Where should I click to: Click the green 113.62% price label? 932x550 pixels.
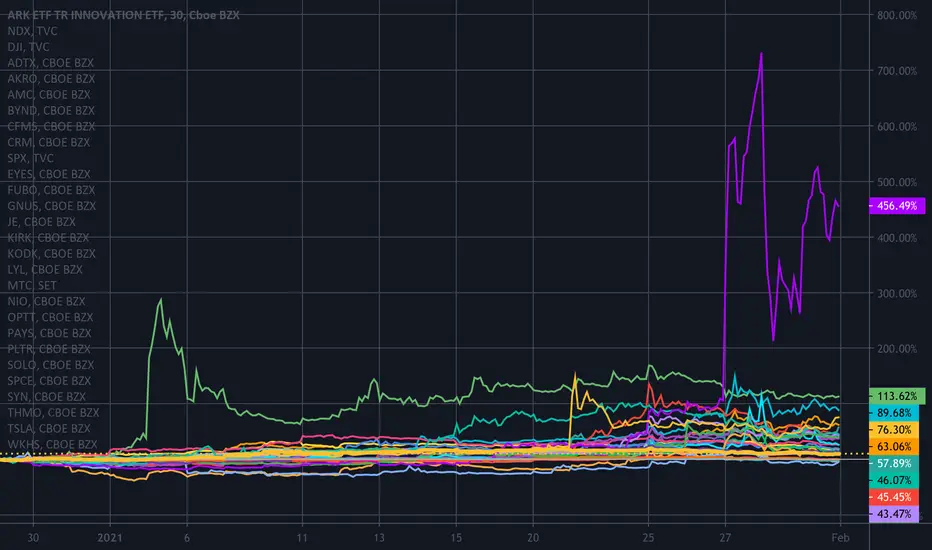click(897, 396)
